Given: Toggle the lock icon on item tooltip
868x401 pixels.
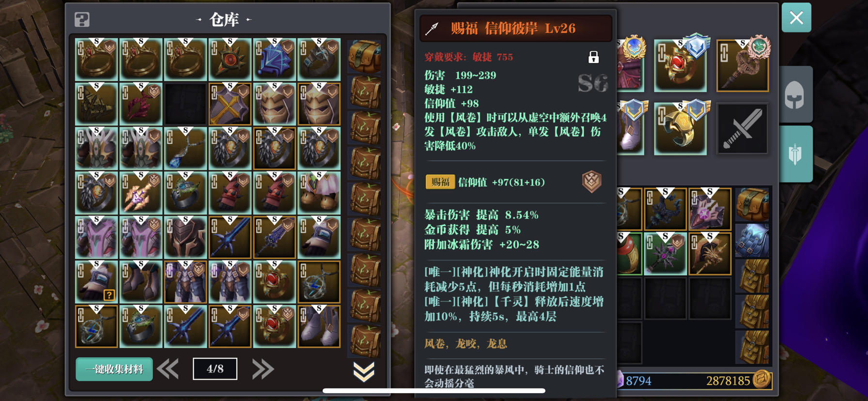Looking at the screenshot, I should (593, 57).
